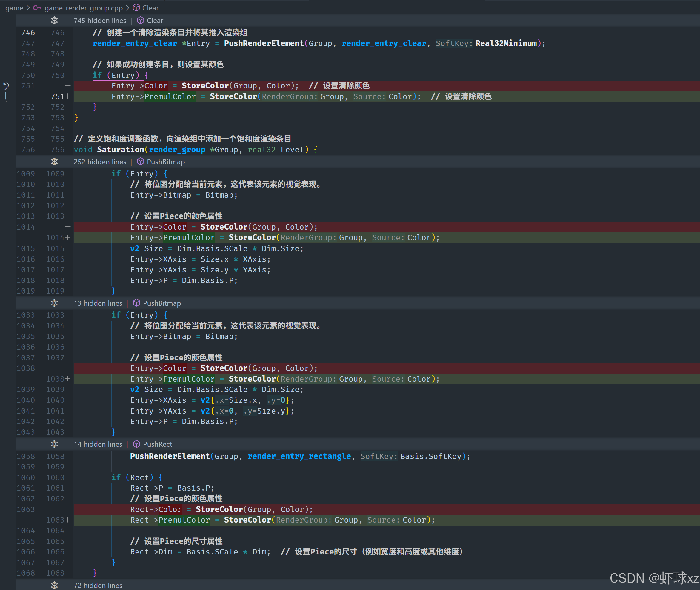Click the revert change arrow at line 751
The height and width of the screenshot is (590, 700).
click(6, 86)
